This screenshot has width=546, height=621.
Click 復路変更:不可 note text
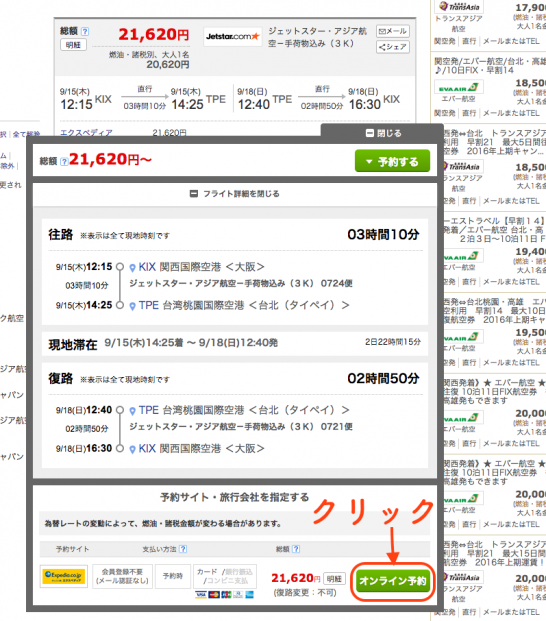(x=305, y=592)
